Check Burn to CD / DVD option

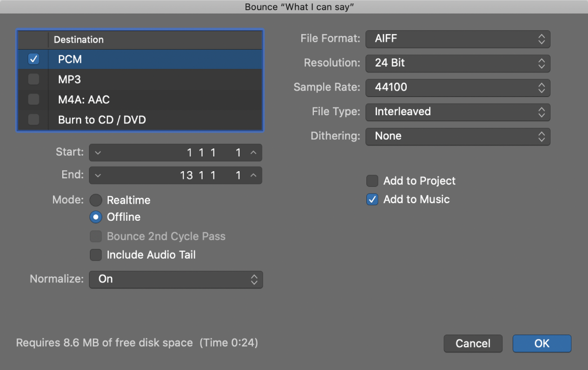pos(33,120)
